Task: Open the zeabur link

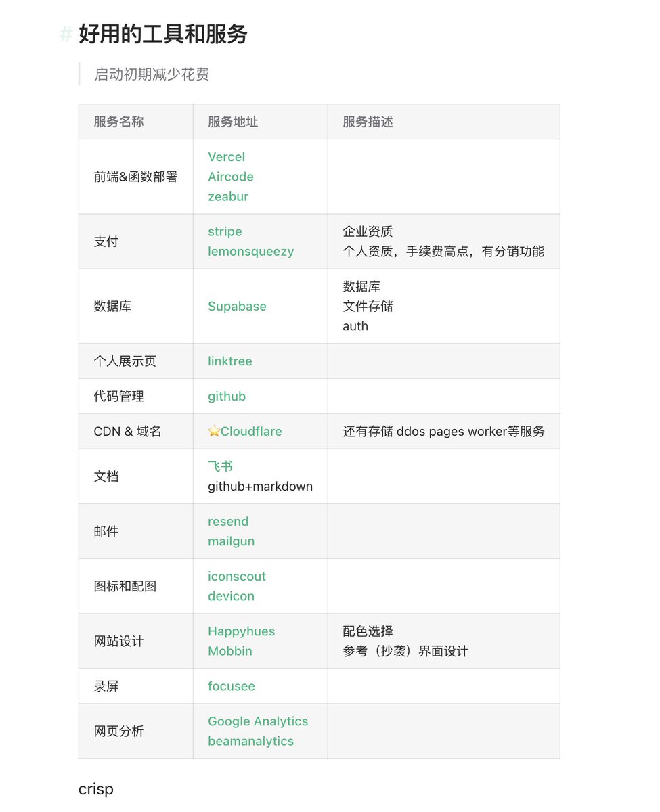Action: [228, 196]
